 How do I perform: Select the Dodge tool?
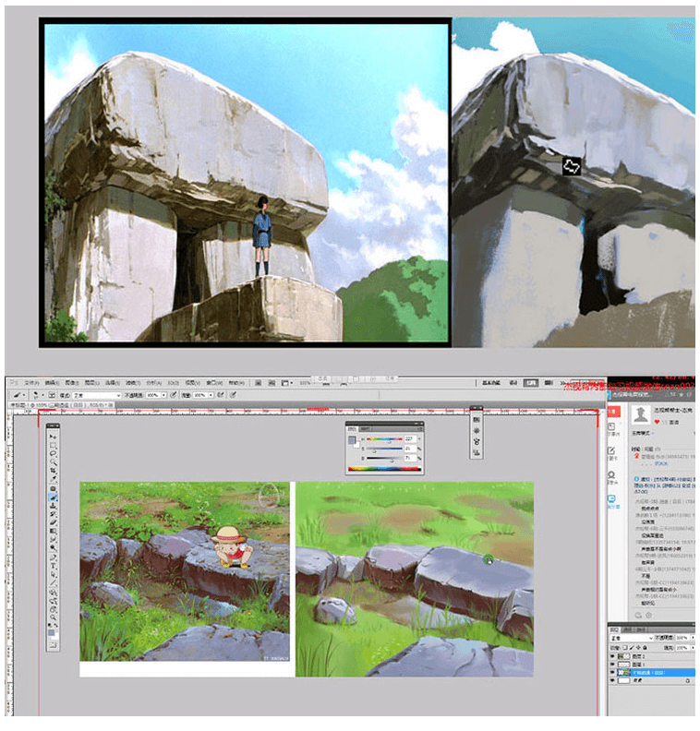tap(54, 547)
